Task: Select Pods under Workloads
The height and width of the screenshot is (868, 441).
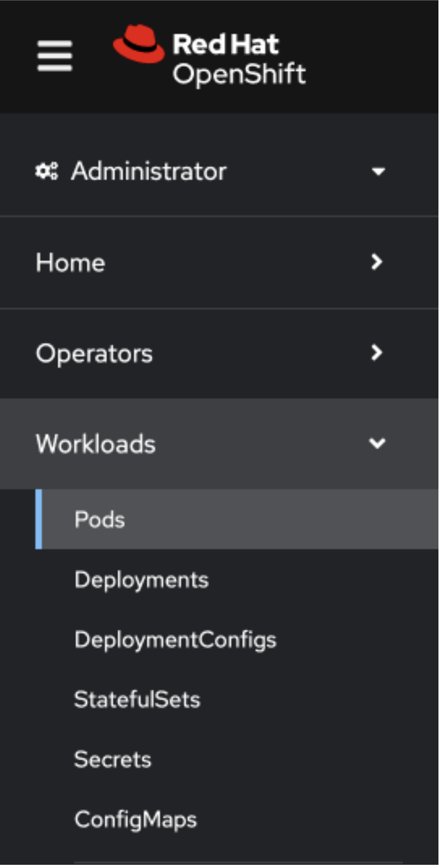Action: [237, 519]
